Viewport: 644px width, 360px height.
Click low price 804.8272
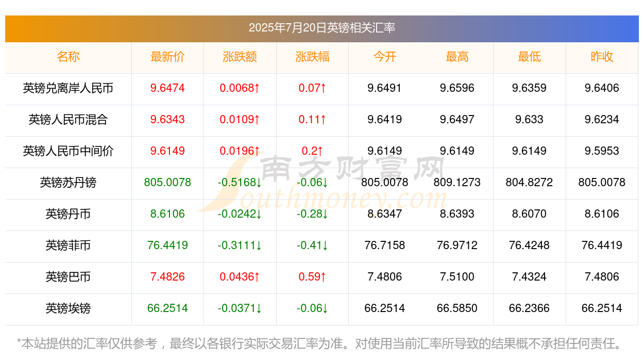(x=530, y=183)
